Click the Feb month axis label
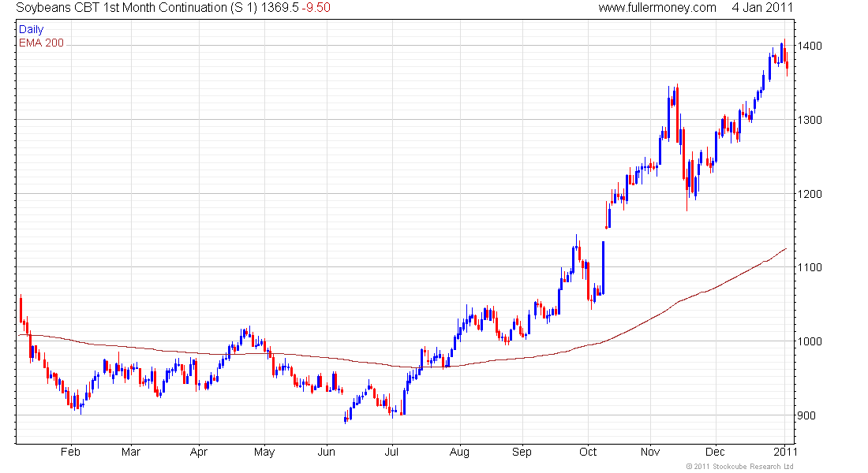The width and height of the screenshot is (868, 473). [x=70, y=452]
